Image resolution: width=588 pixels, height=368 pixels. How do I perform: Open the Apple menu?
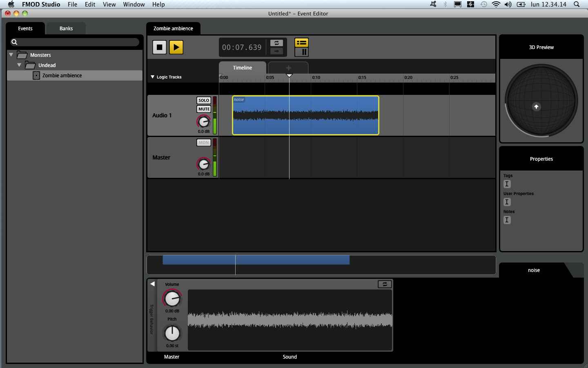coord(11,4)
